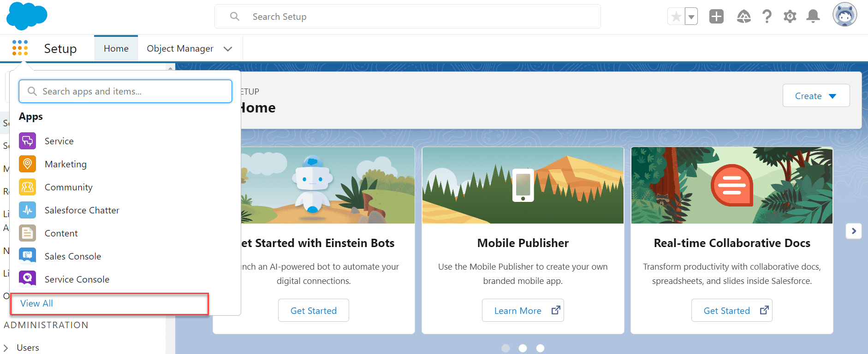Screen dimensions: 868x354
Task: Open the Marketing app icon
Action: [27, 164]
